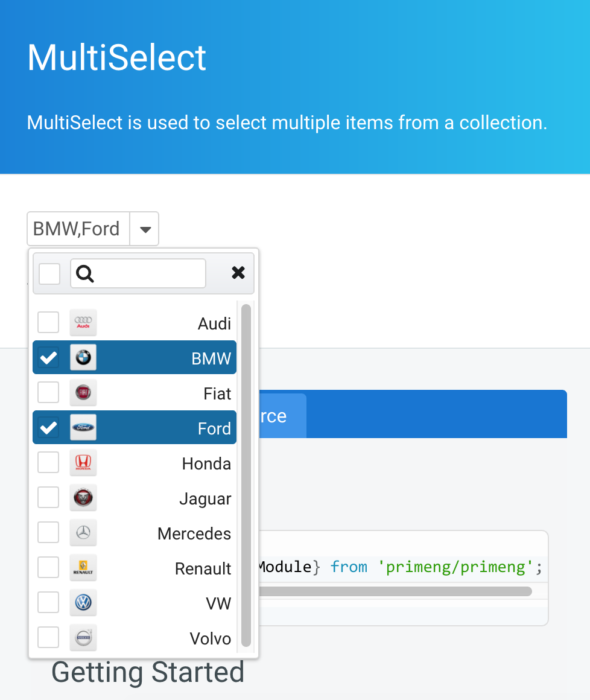Click the Fiat logo icon

[83, 392]
